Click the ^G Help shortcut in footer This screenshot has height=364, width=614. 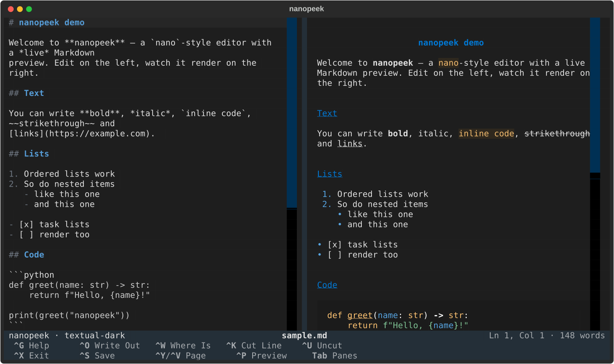coord(31,346)
